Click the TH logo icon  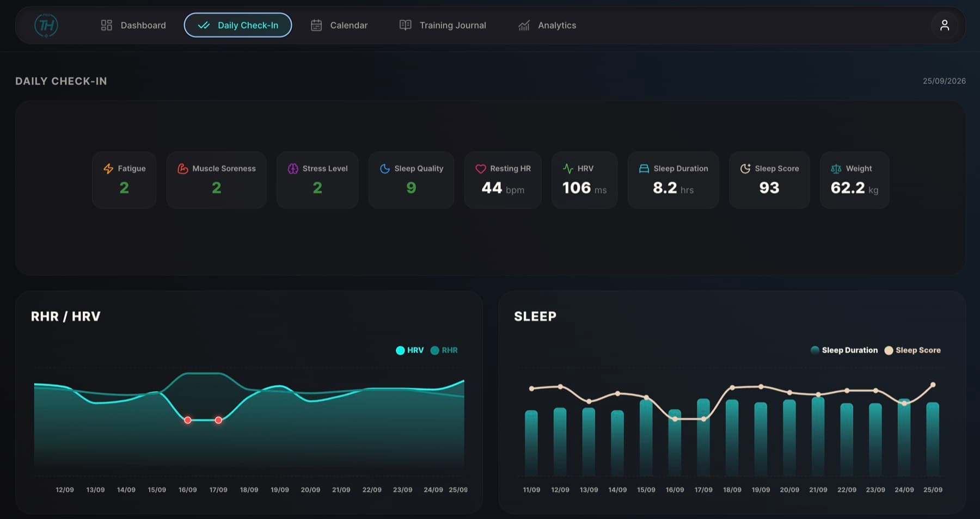pos(46,25)
